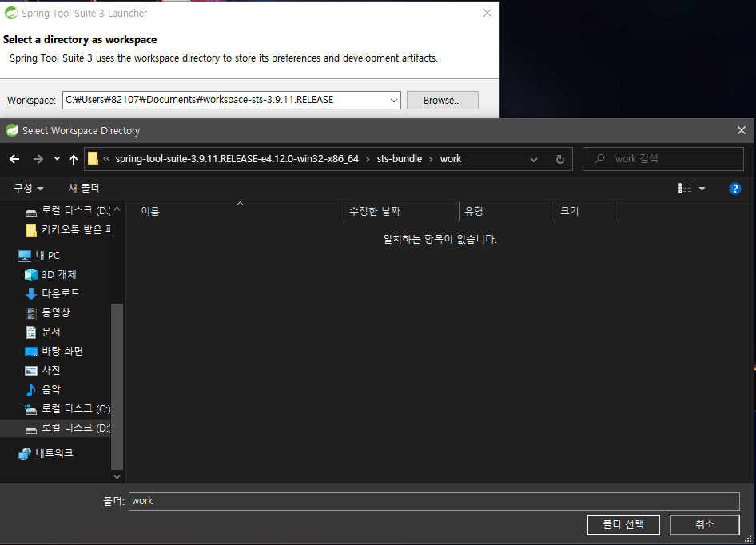Click work segment in breadcrumb path
Image resolution: width=756 pixels, height=545 pixels.
[x=450, y=159]
